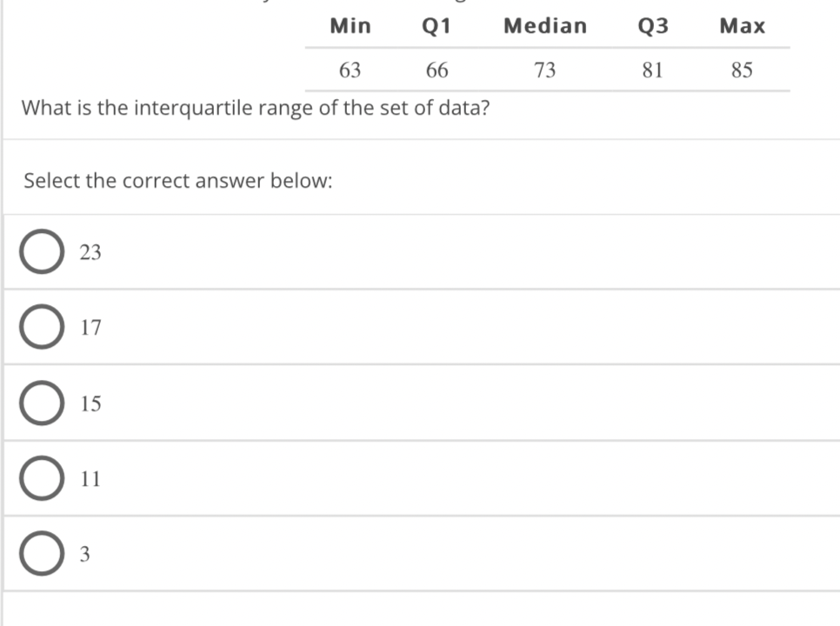Click the Median column header
840x626 pixels.
point(545,26)
